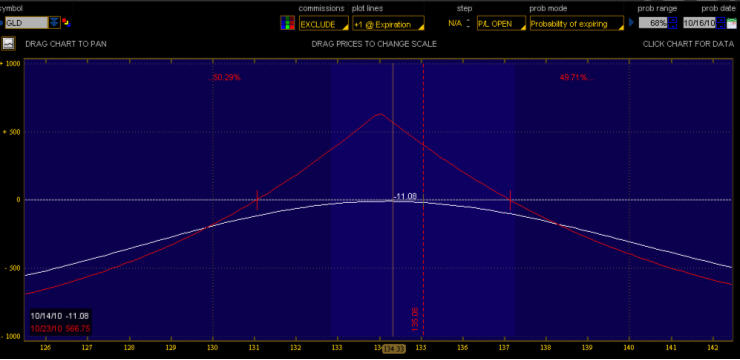Click the 30.29% probability label
This screenshot has height=360, width=740.
[225, 77]
